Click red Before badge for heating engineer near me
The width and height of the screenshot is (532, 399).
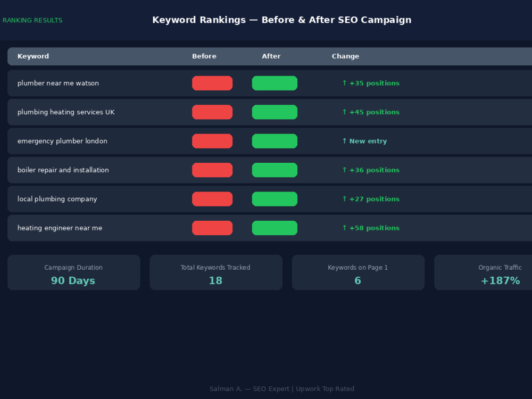point(212,228)
